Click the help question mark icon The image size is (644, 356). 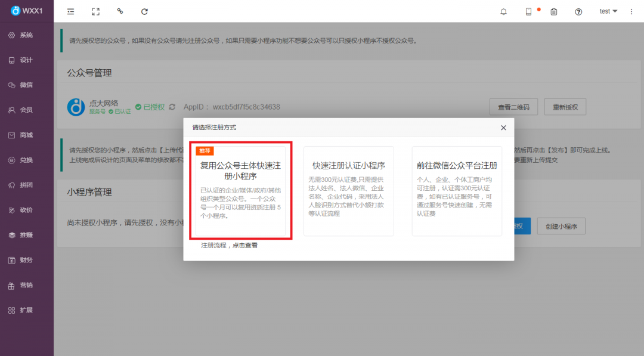(x=578, y=11)
